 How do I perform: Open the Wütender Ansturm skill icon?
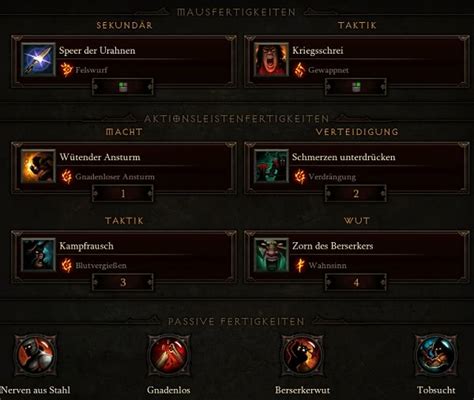(38, 166)
